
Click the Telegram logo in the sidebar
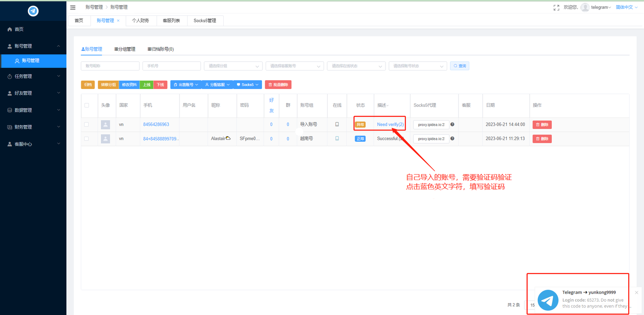tap(33, 11)
